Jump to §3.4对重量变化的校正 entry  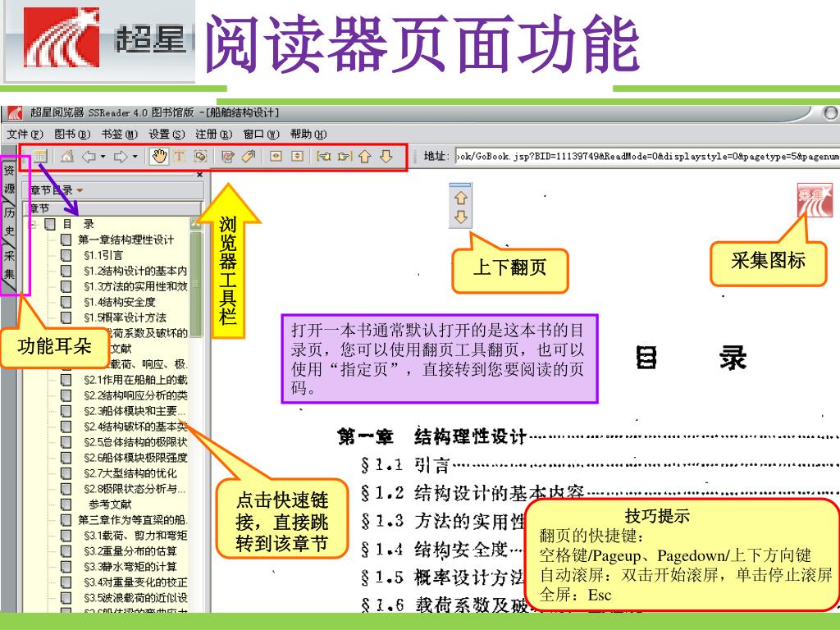135,582
